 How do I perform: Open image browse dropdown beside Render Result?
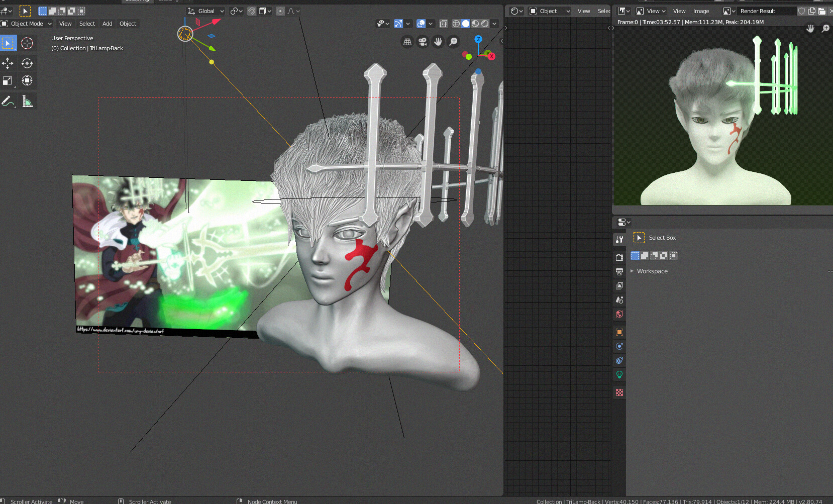click(729, 11)
